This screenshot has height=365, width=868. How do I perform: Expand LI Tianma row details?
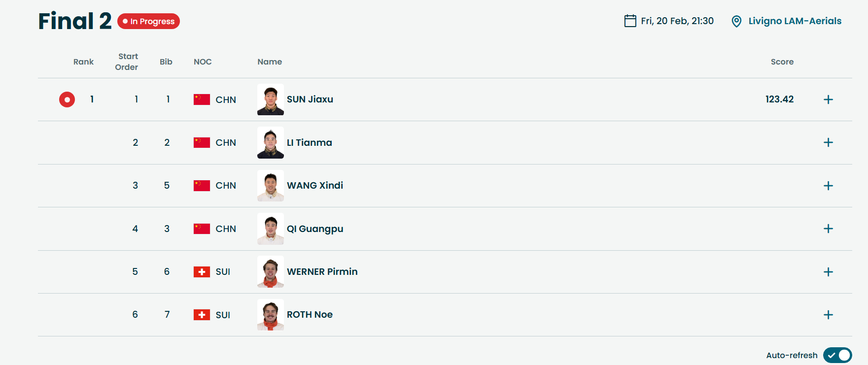click(x=828, y=142)
